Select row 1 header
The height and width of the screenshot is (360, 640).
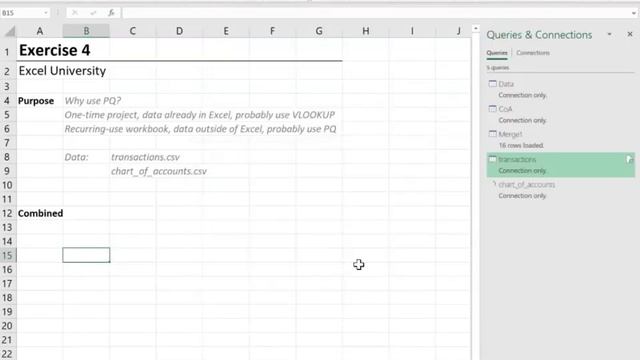(x=7, y=51)
